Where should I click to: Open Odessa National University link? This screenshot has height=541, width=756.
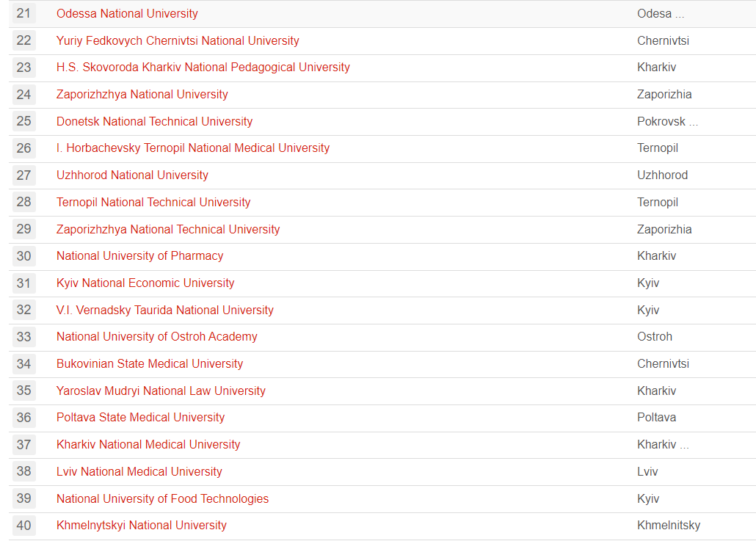127,14
